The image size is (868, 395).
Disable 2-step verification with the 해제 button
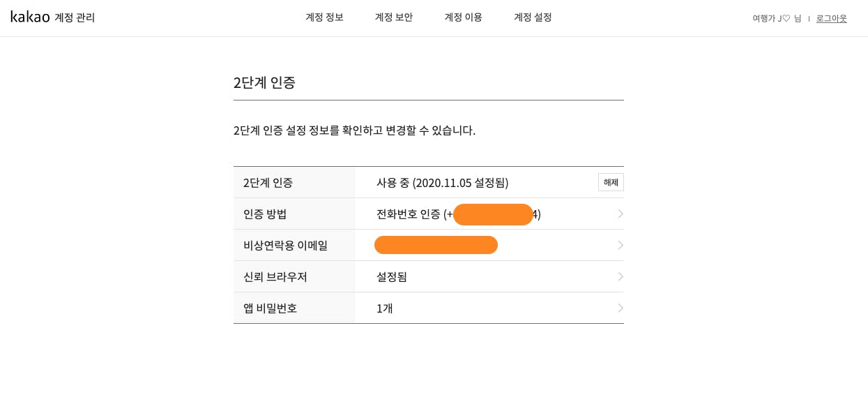(x=611, y=182)
